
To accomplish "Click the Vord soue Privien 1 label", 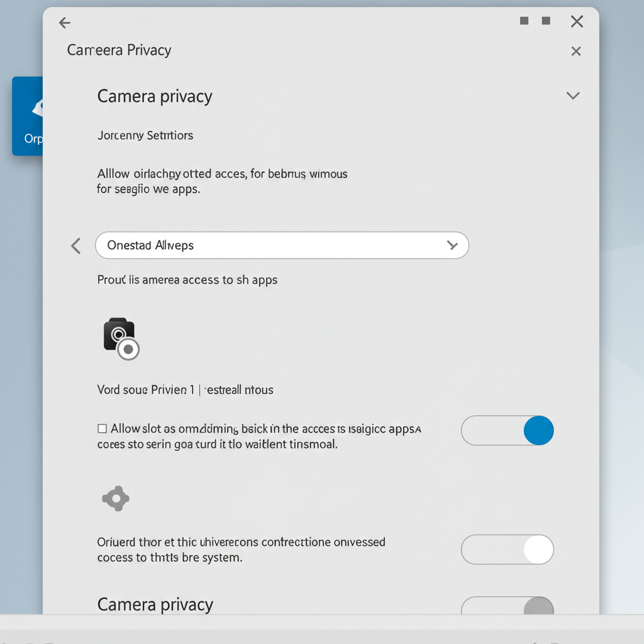I will [145, 389].
